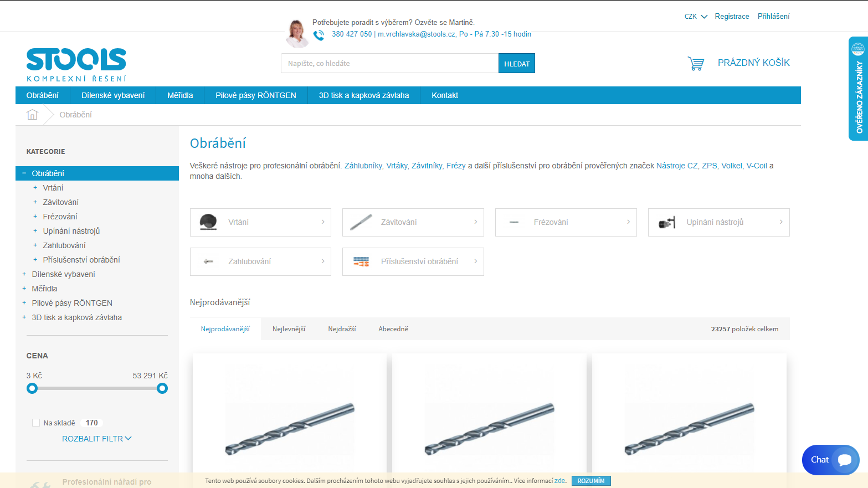Toggle the Na skladě checkbox

pos(36,423)
